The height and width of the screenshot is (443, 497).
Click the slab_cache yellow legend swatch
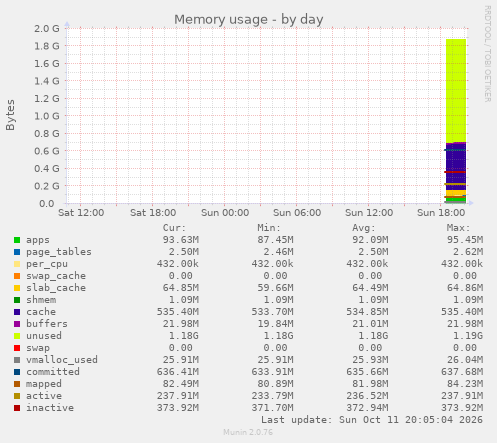pyautogui.click(x=17, y=288)
